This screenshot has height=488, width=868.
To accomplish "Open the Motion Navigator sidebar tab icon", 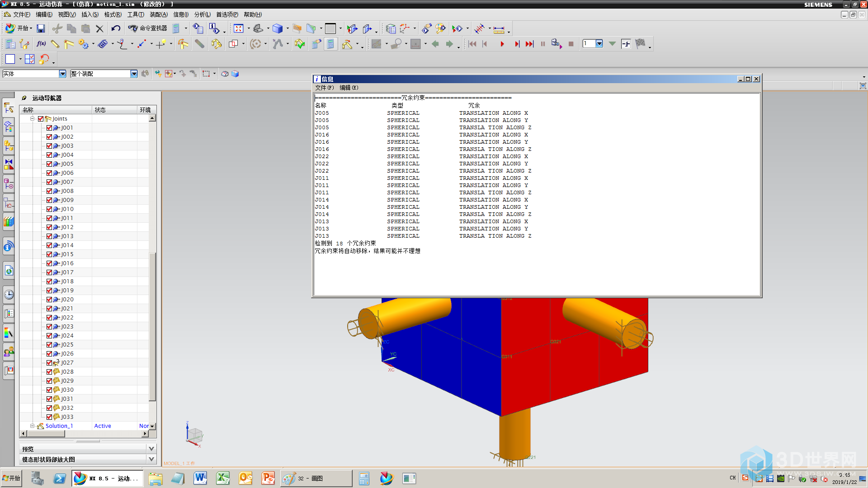I will [9, 108].
